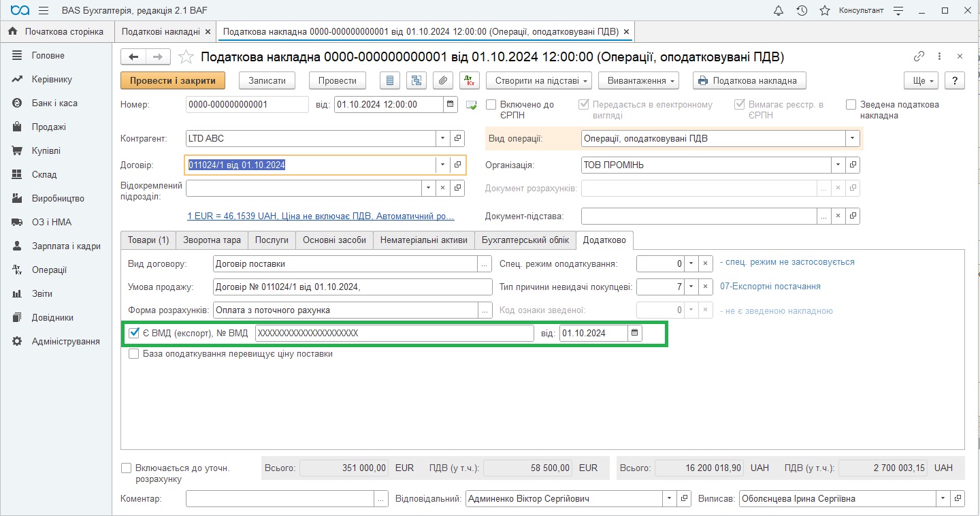Go forward with the right arrow

point(158,57)
